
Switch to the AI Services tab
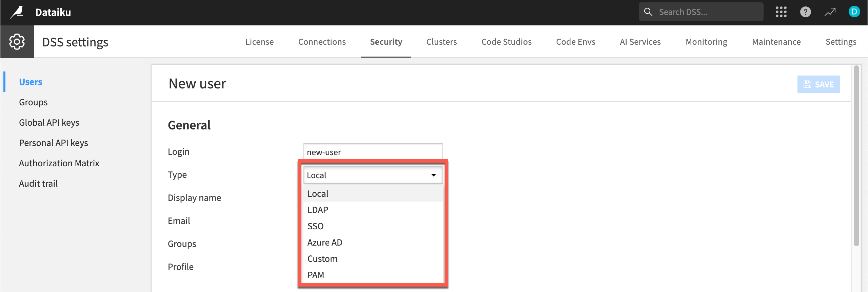click(640, 42)
